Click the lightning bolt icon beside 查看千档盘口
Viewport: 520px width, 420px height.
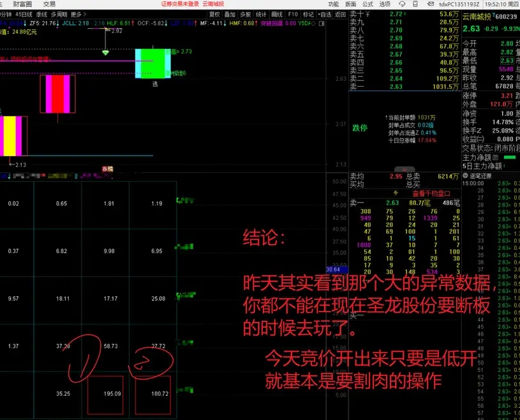tap(396, 193)
